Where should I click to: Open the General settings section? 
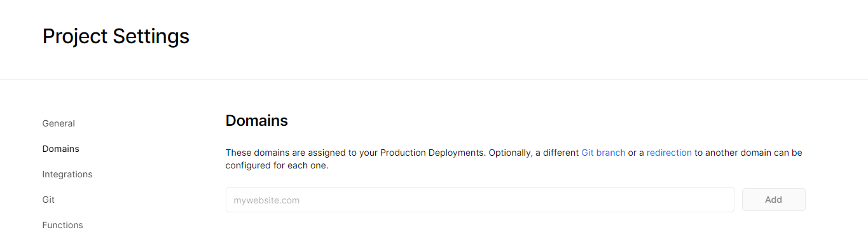[59, 123]
